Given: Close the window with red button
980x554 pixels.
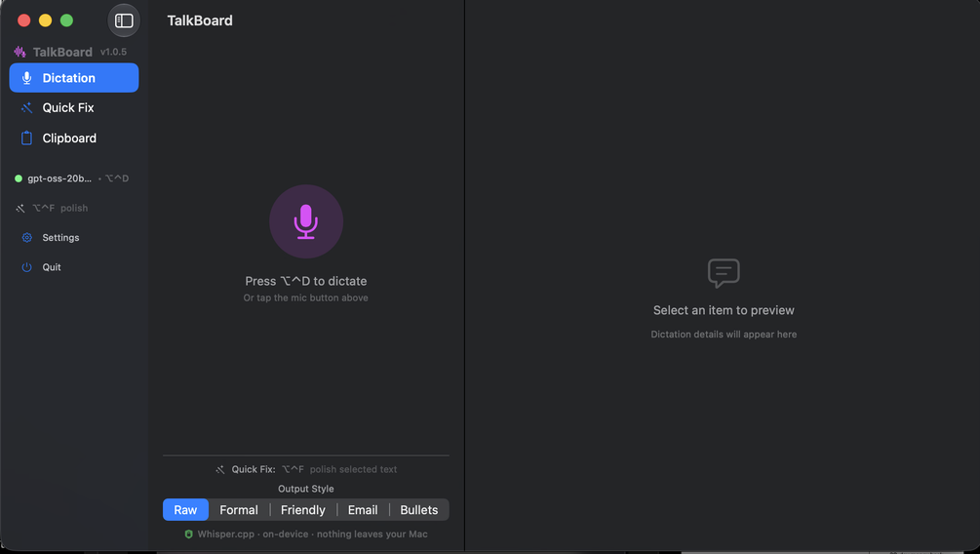Looking at the screenshot, I should point(24,20).
